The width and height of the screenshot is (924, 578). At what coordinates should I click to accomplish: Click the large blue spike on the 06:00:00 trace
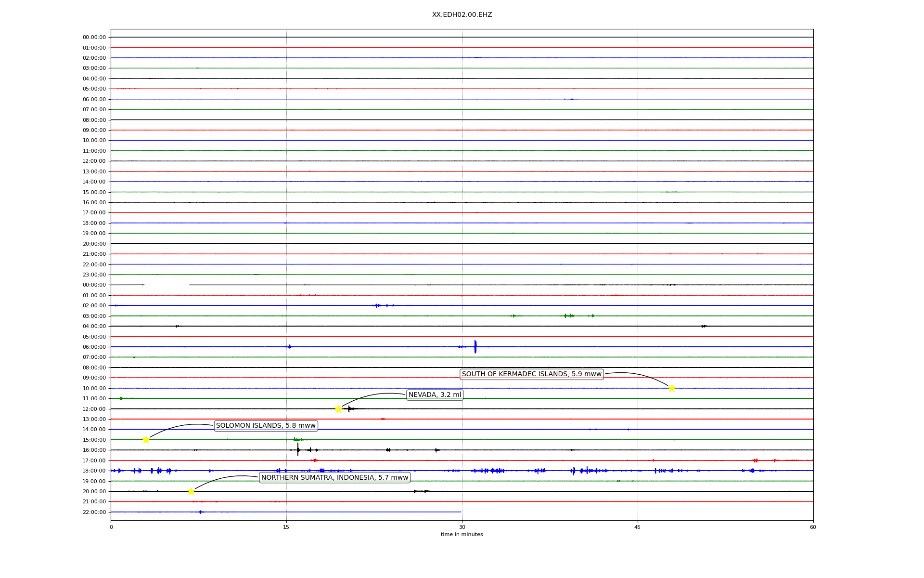(x=475, y=347)
